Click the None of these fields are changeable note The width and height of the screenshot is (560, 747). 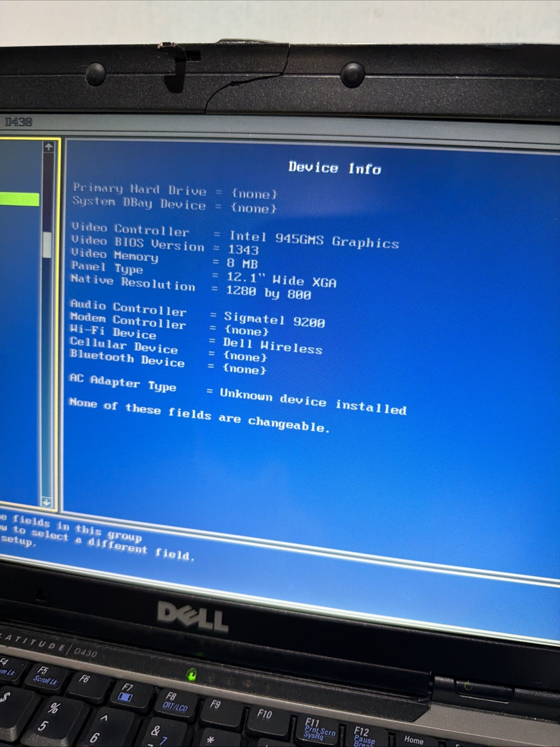pyautogui.click(x=199, y=414)
